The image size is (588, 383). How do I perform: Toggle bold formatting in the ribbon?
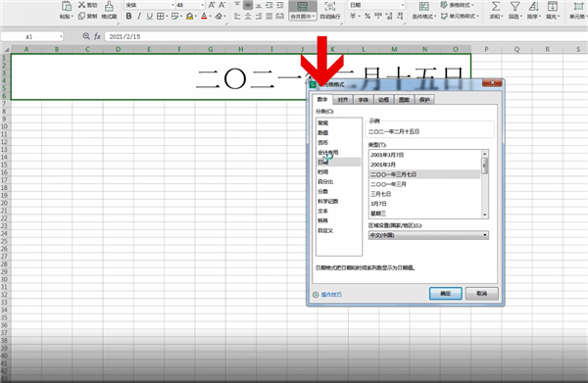coord(128,16)
